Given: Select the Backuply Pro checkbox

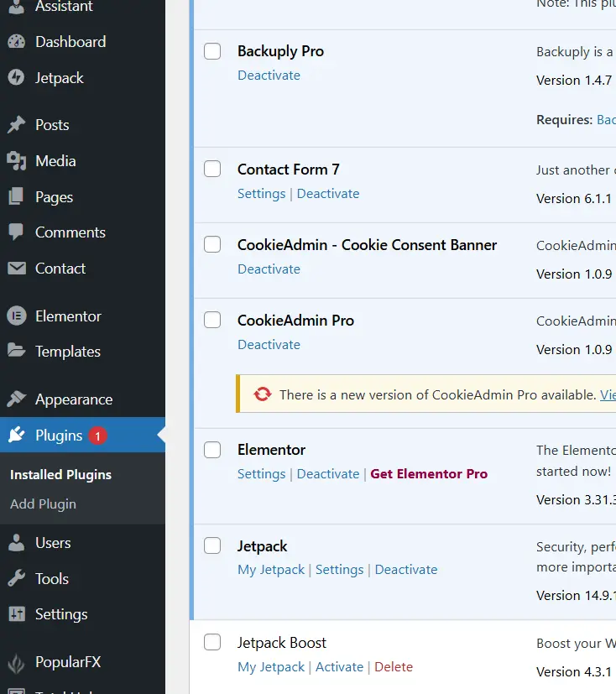Looking at the screenshot, I should click(212, 51).
